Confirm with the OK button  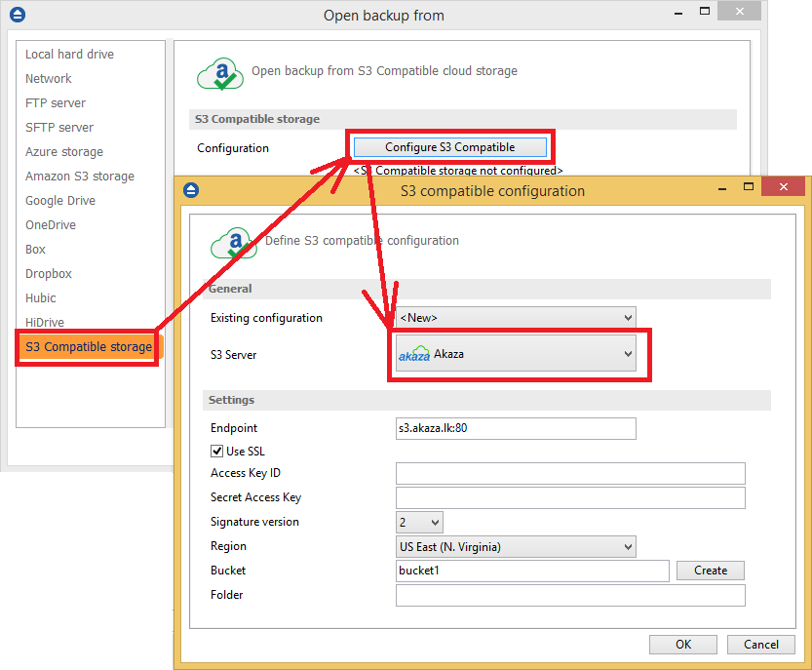pyautogui.click(x=683, y=645)
